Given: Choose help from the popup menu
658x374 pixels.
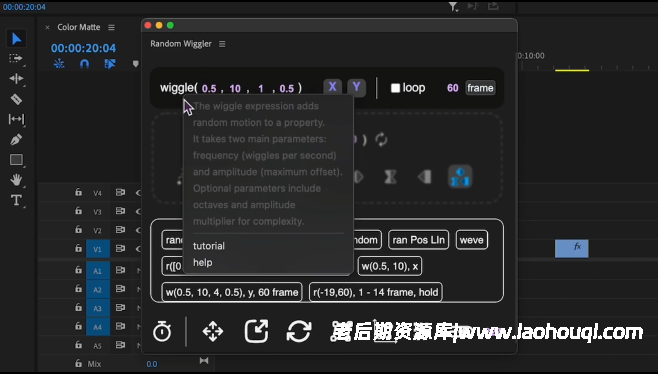Looking at the screenshot, I should (x=202, y=262).
